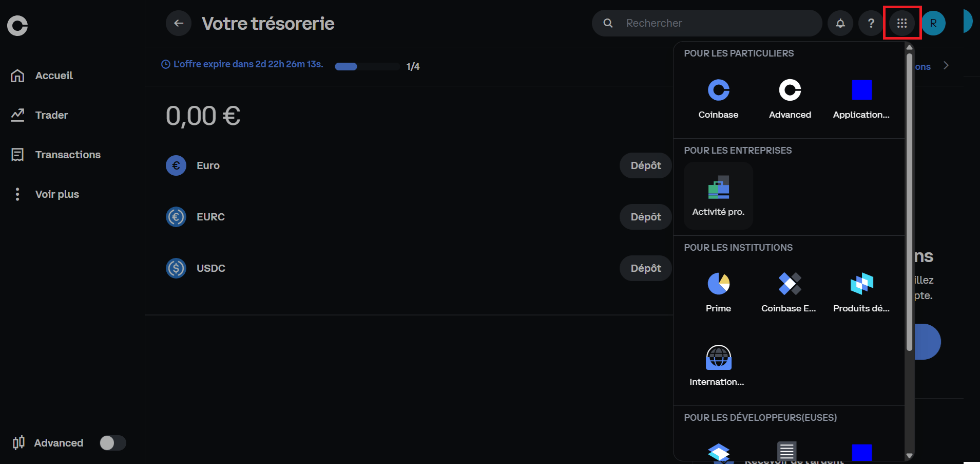Select Coinbase Advanced in the apps panel

[x=789, y=98]
